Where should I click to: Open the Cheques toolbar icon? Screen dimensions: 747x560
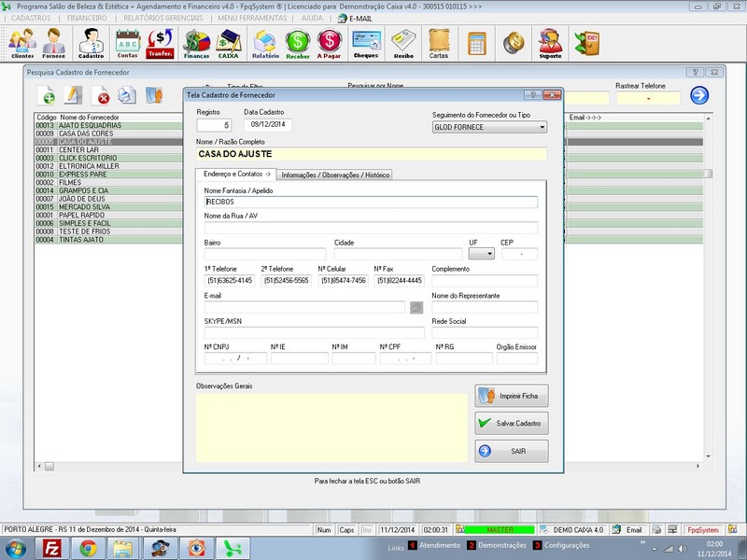coord(366,43)
